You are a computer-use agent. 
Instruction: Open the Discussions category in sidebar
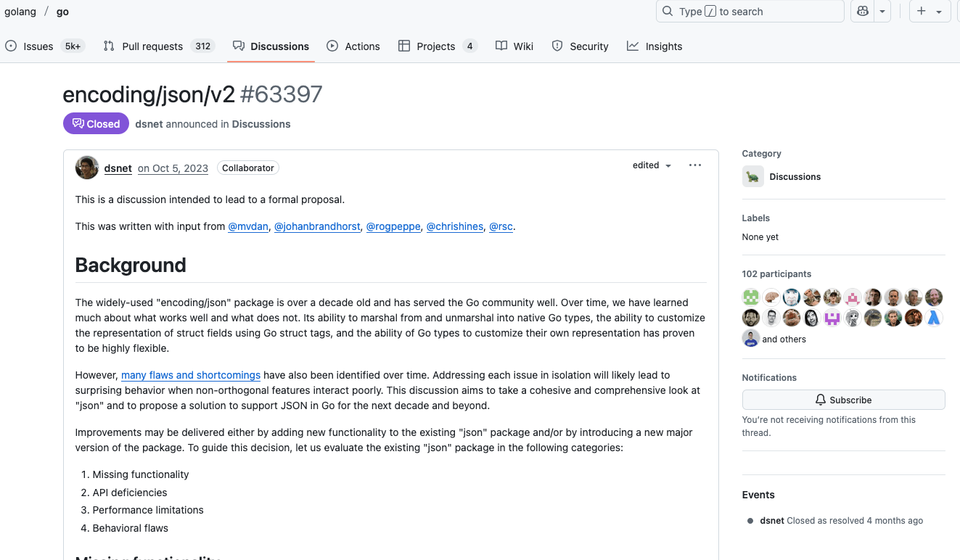click(x=795, y=176)
